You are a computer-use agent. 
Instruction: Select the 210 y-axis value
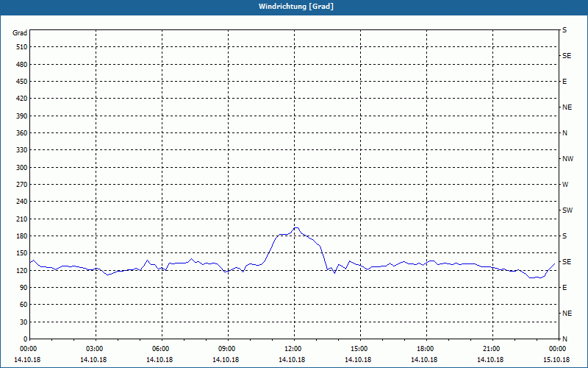[x=22, y=219]
